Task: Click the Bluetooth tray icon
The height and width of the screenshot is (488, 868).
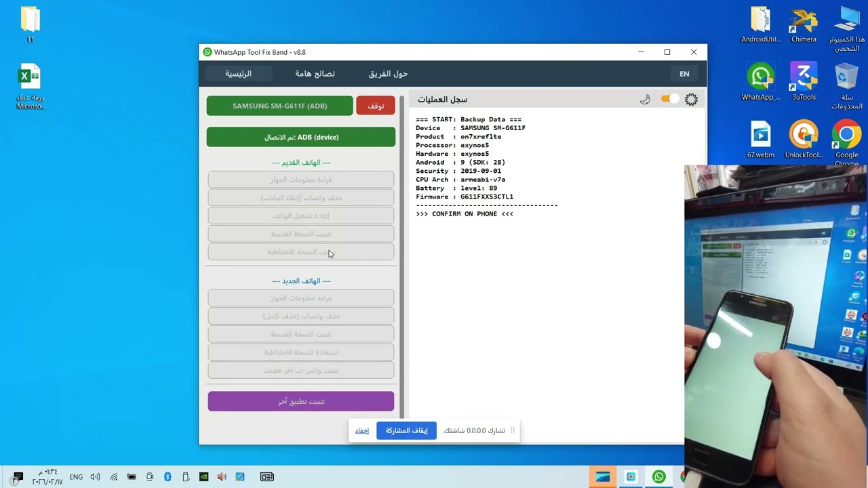Action: [x=167, y=477]
